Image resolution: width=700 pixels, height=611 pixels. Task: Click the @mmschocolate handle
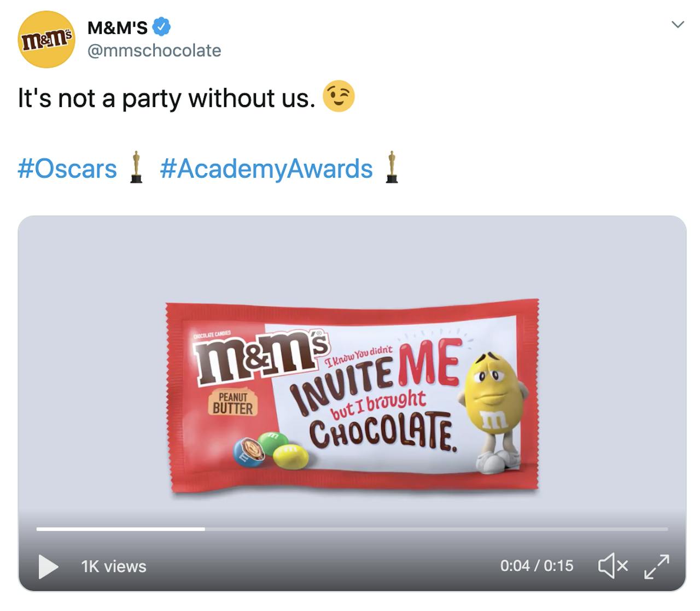pyautogui.click(x=154, y=50)
